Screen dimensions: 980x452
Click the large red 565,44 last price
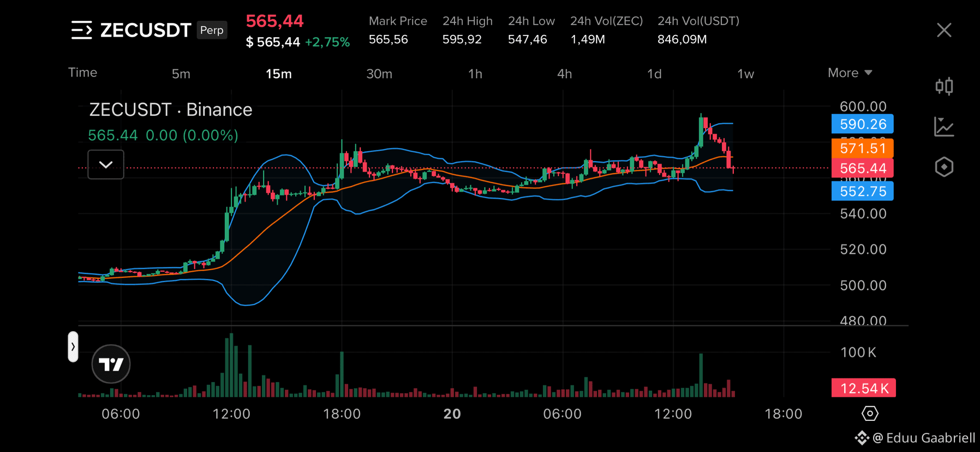274,21
